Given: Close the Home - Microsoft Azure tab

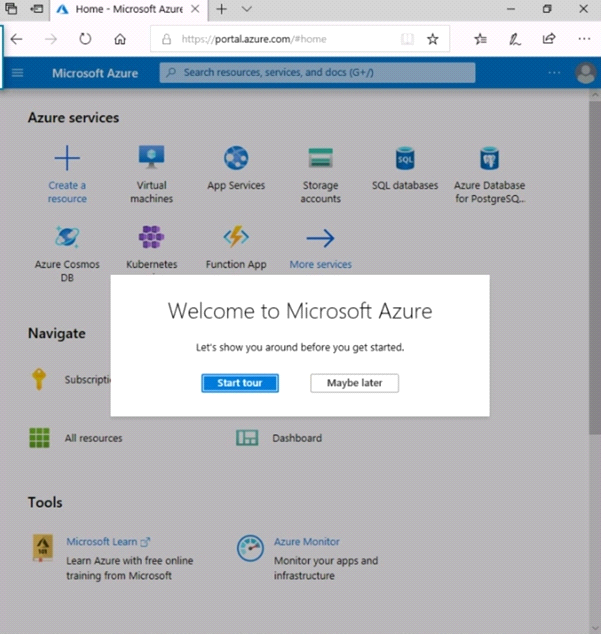Looking at the screenshot, I should (195, 9).
